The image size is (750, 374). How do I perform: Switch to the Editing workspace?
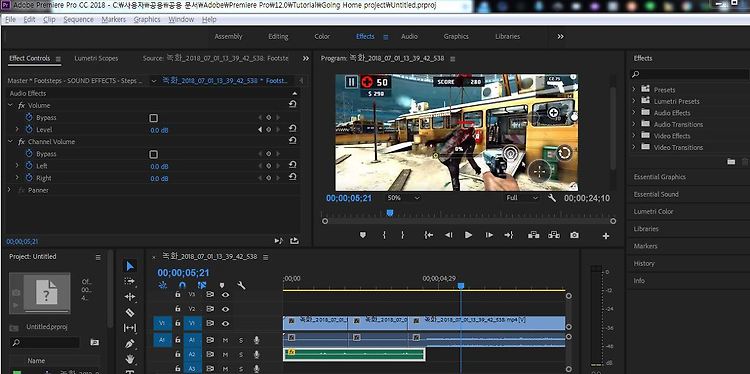[x=278, y=36]
